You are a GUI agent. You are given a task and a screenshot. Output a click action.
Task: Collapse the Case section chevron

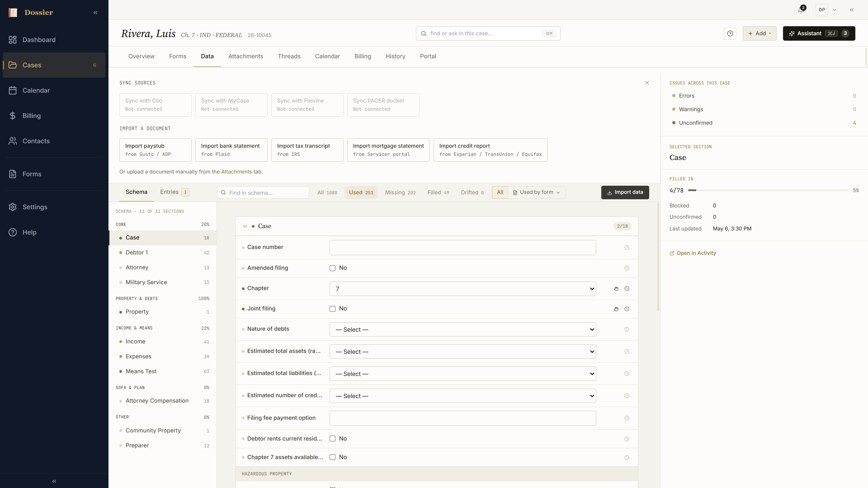[245, 226]
